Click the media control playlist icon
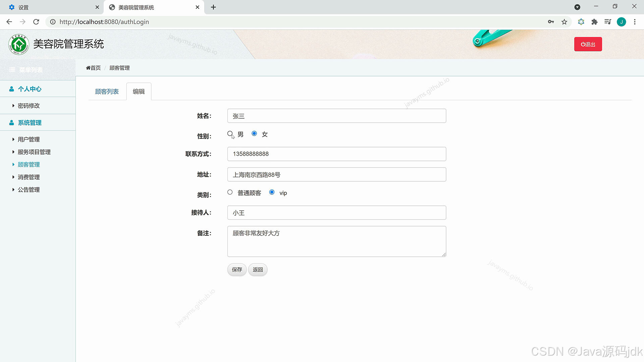Image resolution: width=644 pixels, height=362 pixels. [x=607, y=22]
